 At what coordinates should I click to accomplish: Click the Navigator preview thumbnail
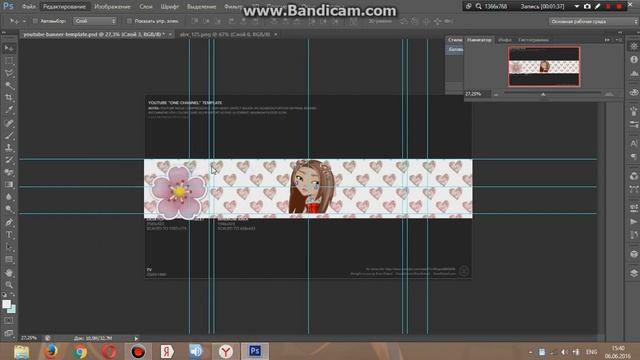click(544, 66)
